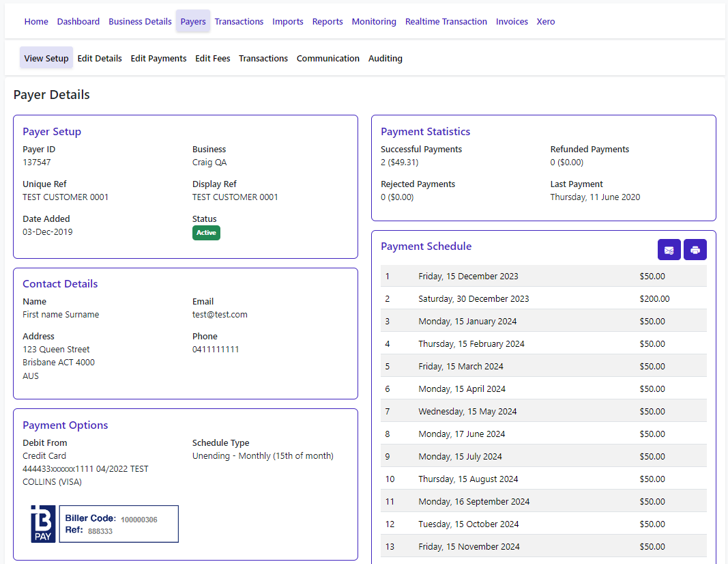This screenshot has height=564, width=728.
Task: Print the payment schedule
Action: tap(695, 250)
